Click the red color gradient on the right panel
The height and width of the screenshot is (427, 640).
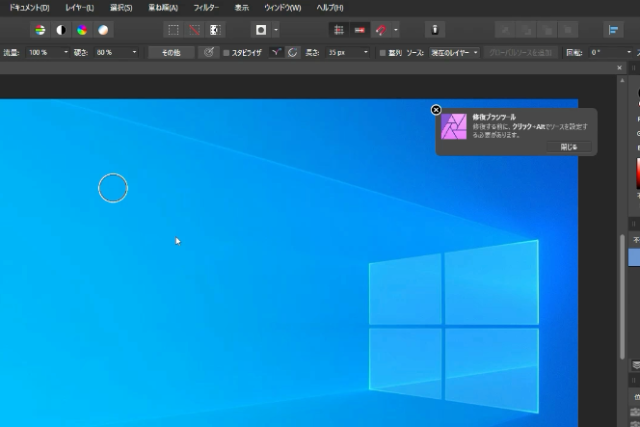638,173
